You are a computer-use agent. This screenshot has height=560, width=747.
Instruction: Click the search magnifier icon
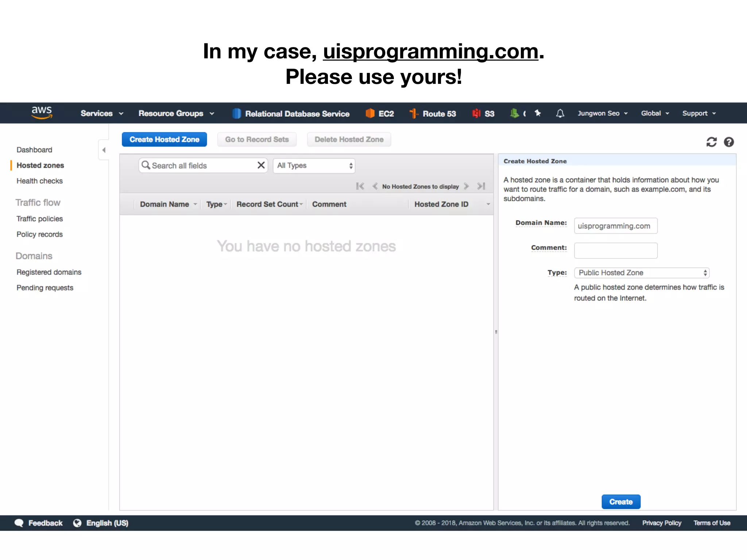[x=146, y=165]
